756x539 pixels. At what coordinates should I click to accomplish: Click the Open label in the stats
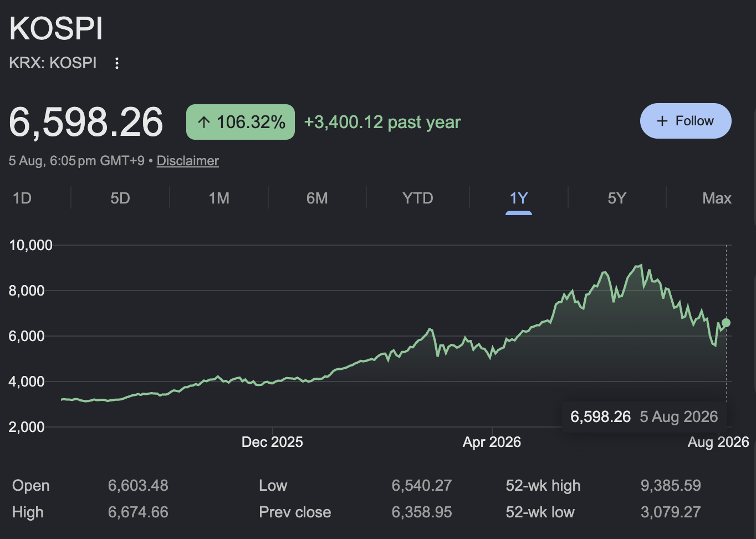(x=31, y=486)
